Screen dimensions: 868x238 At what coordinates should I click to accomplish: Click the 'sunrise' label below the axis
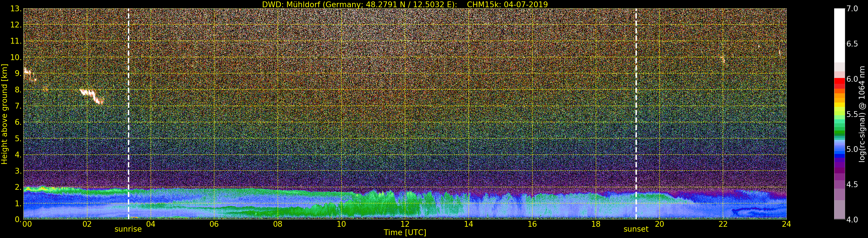coord(128,229)
